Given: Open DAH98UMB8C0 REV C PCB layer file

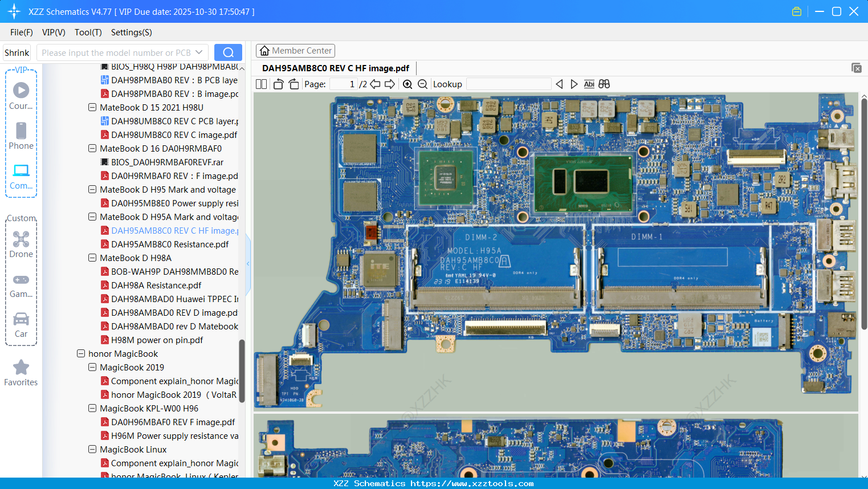Looking at the screenshot, I should (x=169, y=121).
